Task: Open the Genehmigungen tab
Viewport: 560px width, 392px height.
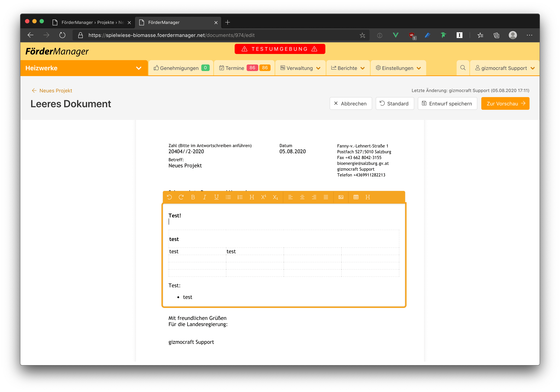Action: click(181, 68)
